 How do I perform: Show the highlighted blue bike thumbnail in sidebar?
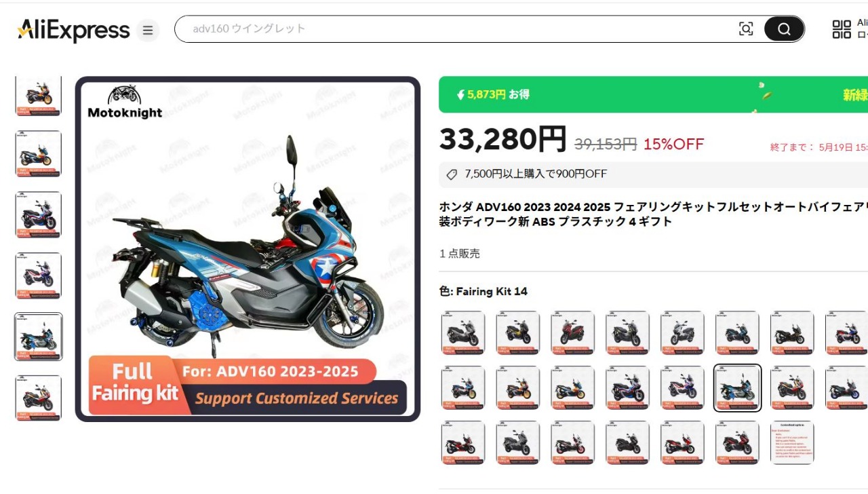38,337
